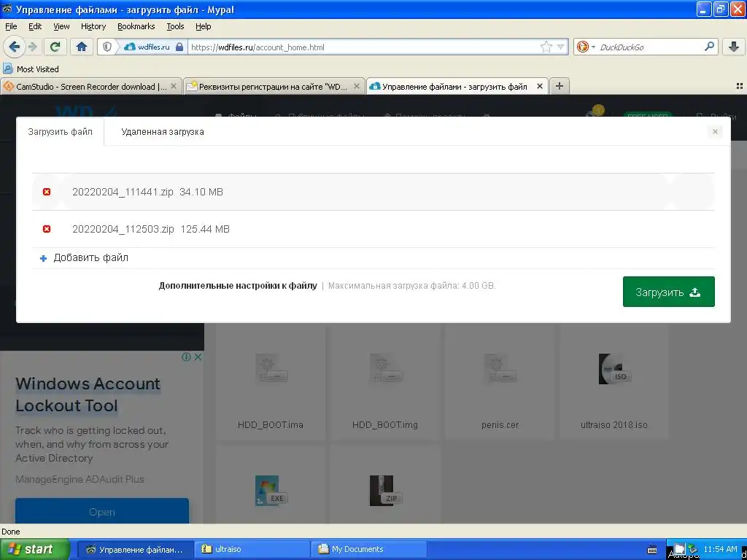This screenshot has height=560, width=747.
Task: Click the HDD_BOOT.img file thumbnail
Action: click(x=385, y=369)
